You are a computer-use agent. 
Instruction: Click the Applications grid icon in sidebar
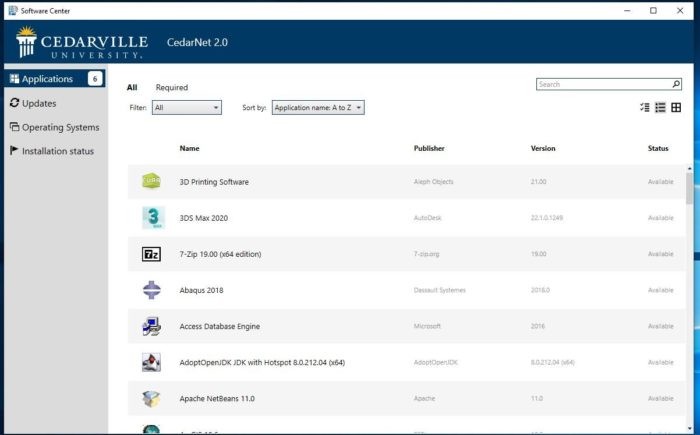[15, 79]
